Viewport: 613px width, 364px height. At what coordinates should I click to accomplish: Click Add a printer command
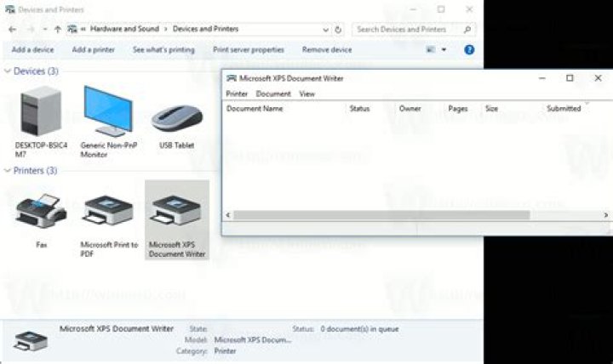click(x=93, y=50)
